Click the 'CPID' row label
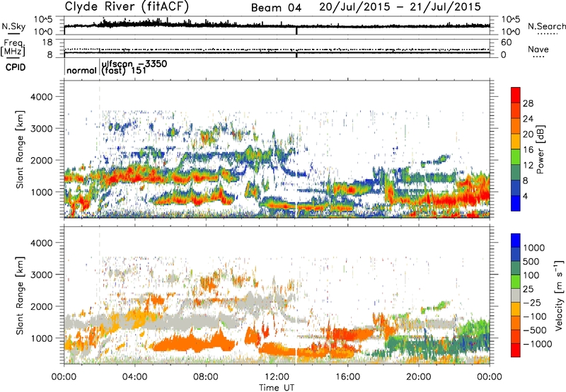 pyautogui.click(x=16, y=67)
